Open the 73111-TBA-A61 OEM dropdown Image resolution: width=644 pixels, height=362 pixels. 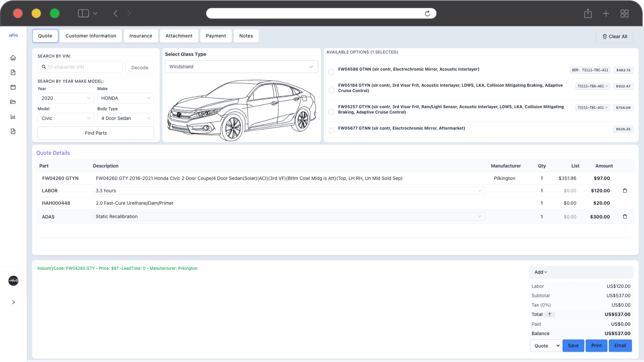pyautogui.click(x=593, y=86)
